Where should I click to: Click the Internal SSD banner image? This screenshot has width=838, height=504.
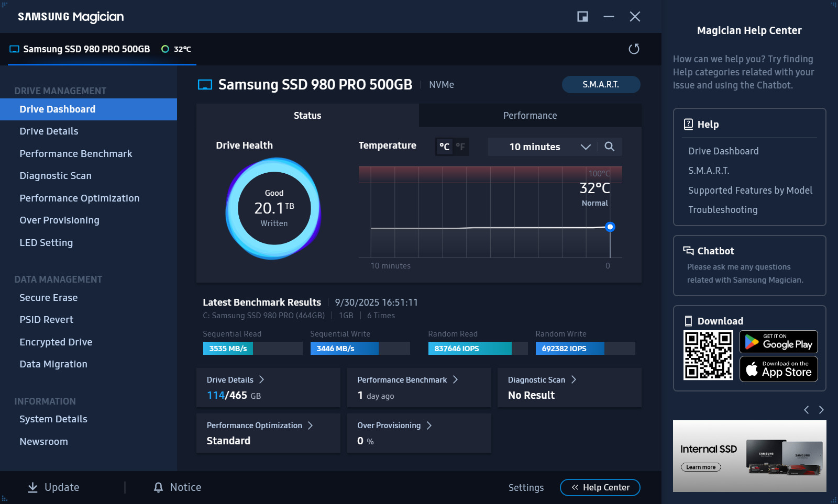pyautogui.click(x=749, y=456)
